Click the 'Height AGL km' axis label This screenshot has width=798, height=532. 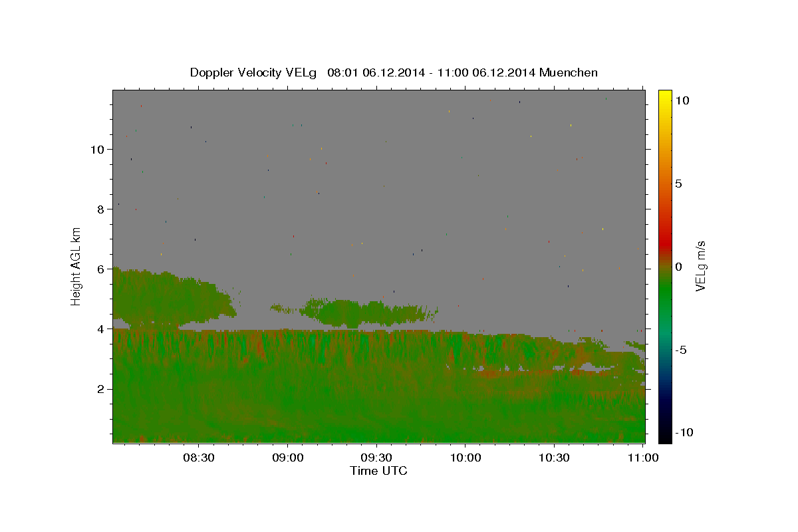pos(76,266)
